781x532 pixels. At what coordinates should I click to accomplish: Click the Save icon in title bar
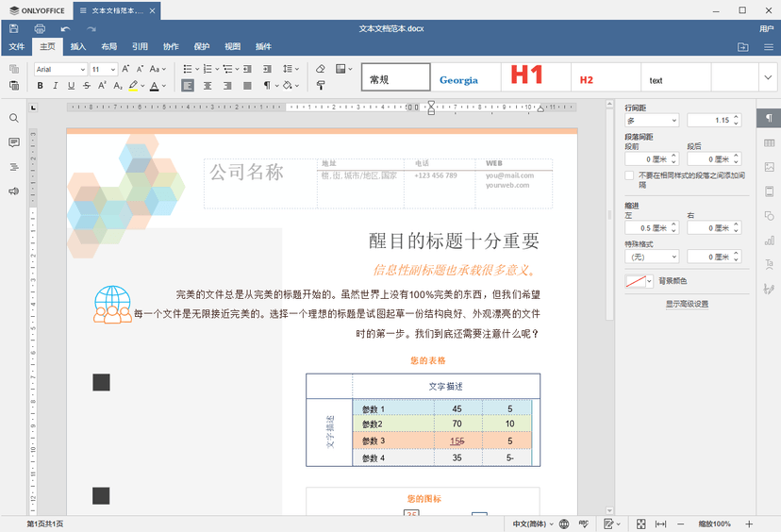(x=14, y=29)
